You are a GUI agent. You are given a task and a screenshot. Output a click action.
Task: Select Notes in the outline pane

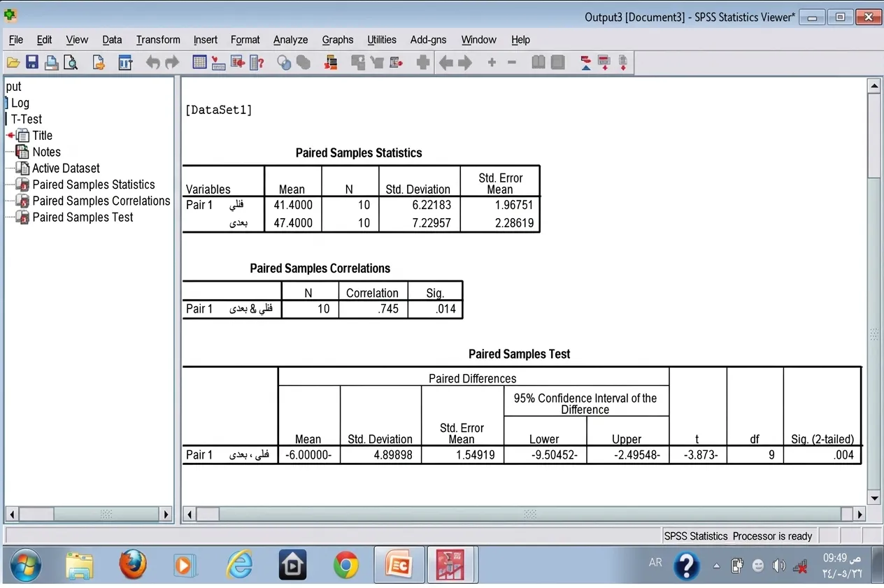click(46, 152)
